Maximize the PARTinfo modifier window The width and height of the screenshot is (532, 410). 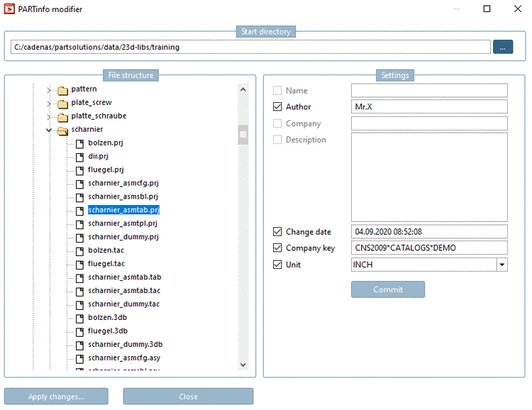click(487, 9)
